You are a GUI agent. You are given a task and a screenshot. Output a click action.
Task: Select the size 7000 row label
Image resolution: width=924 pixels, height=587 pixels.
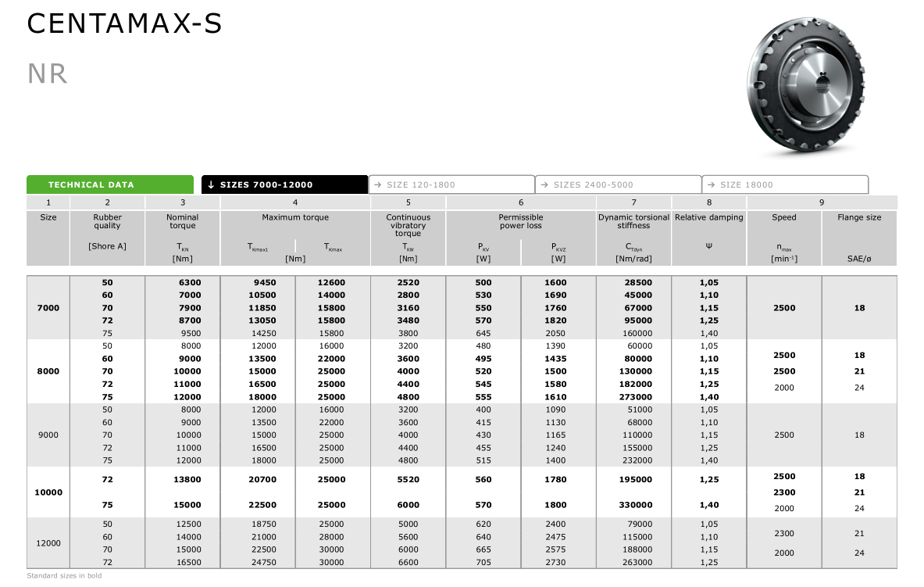[48, 308]
